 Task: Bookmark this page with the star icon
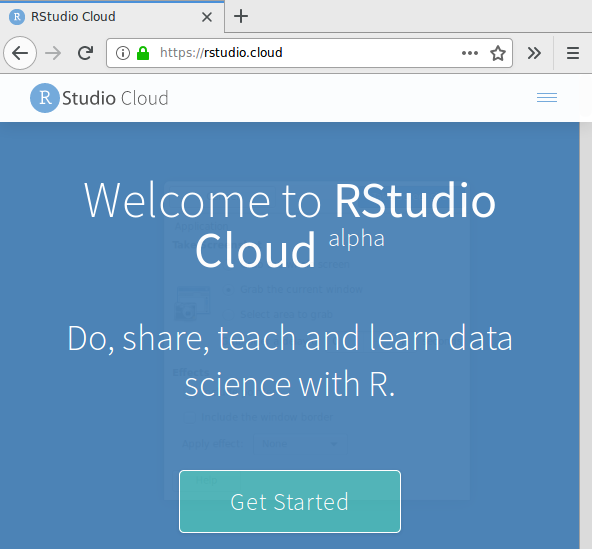coord(498,53)
